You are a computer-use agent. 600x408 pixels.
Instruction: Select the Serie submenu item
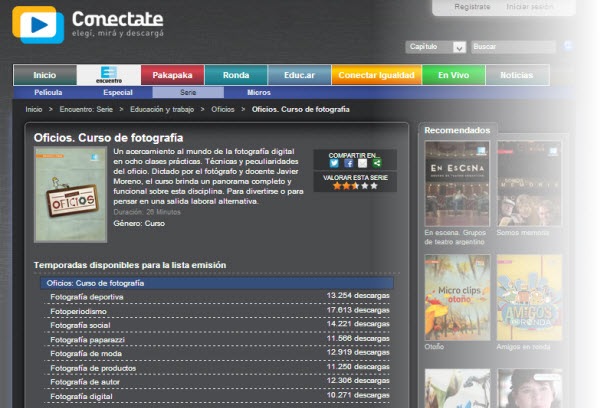(x=188, y=92)
